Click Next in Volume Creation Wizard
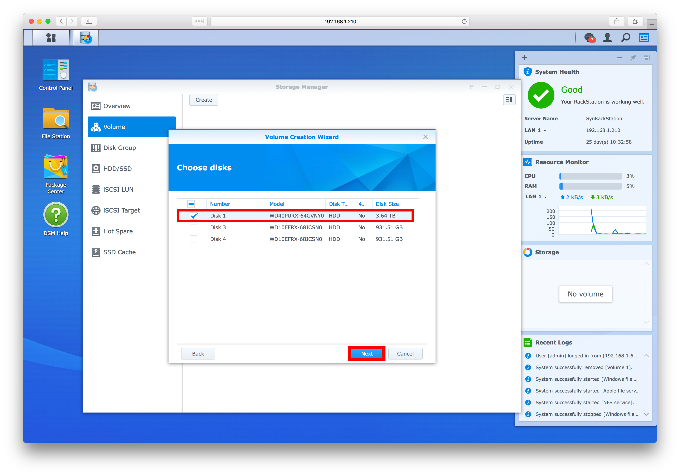The image size is (680, 476). point(366,353)
